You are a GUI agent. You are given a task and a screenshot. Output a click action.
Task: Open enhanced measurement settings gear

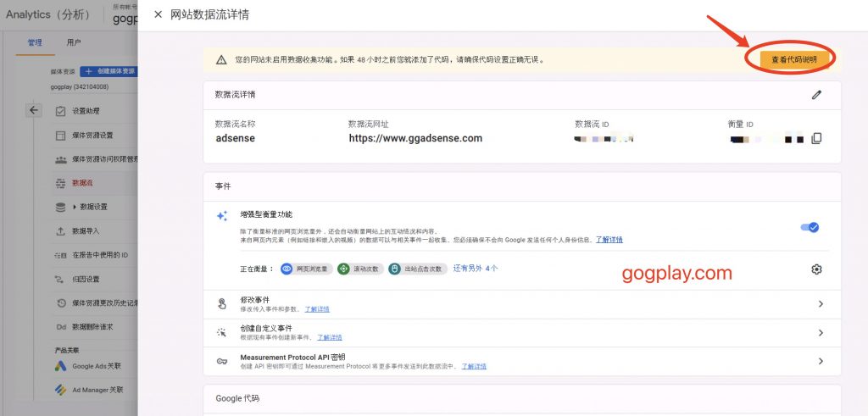click(816, 269)
